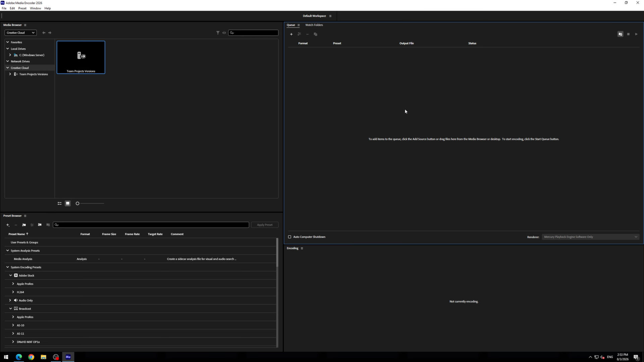Open the Media Browser panel menu
The height and width of the screenshot is (362, 644).
(25, 25)
